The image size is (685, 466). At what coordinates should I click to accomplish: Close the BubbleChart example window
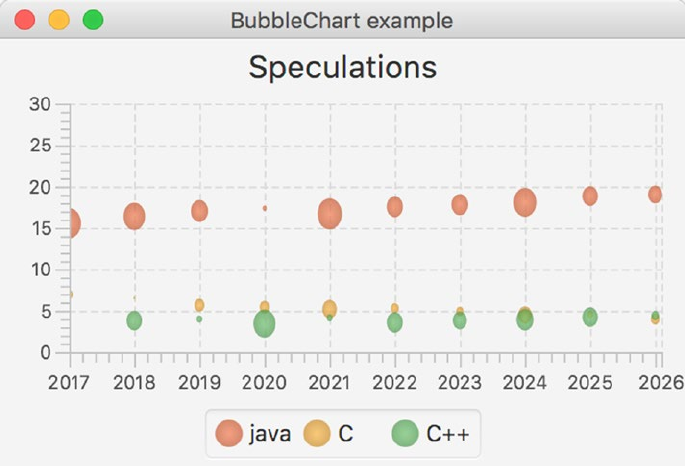tap(26, 20)
